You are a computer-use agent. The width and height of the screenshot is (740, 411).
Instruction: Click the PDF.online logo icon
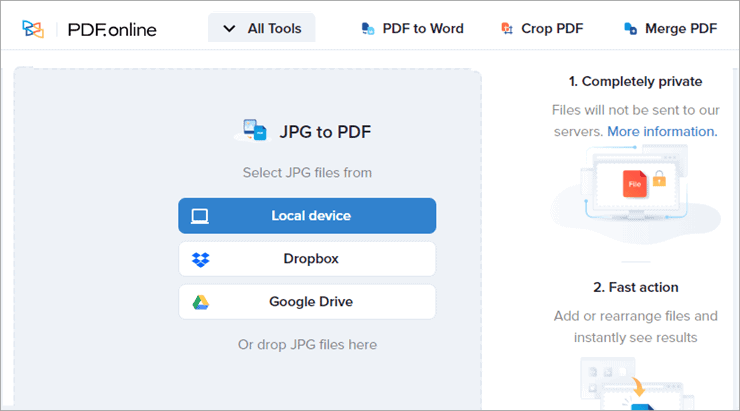point(33,29)
